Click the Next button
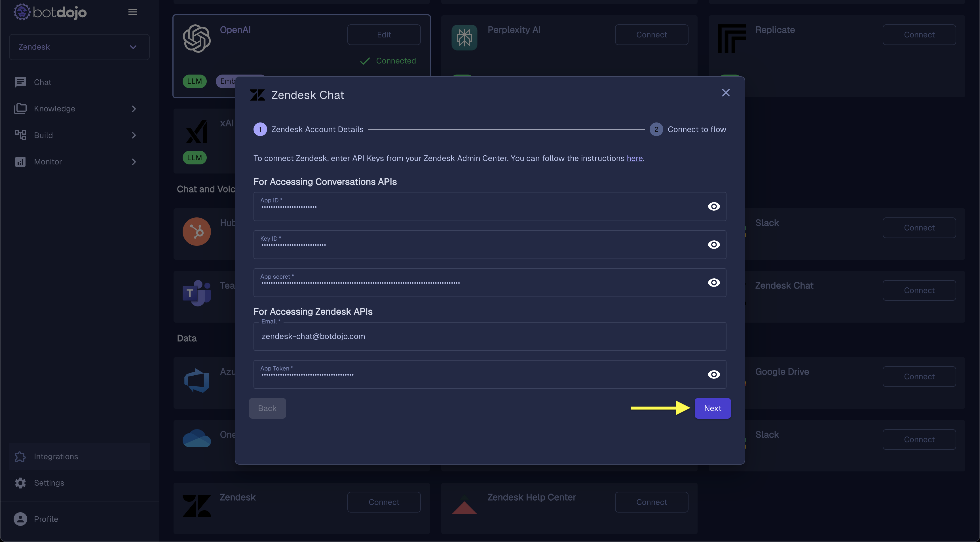 click(x=713, y=408)
